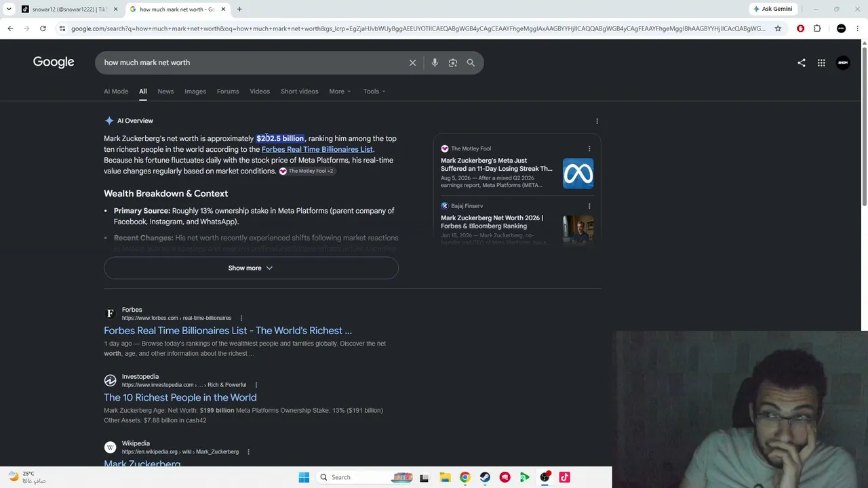This screenshot has width=868, height=488.
Task: Open Motley Fool article on Meta losing streak
Action: 496,165
